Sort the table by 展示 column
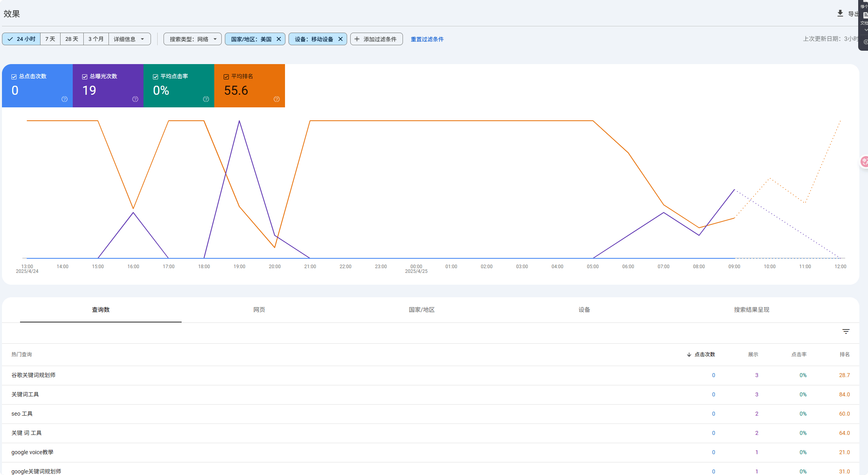 [x=753, y=355]
